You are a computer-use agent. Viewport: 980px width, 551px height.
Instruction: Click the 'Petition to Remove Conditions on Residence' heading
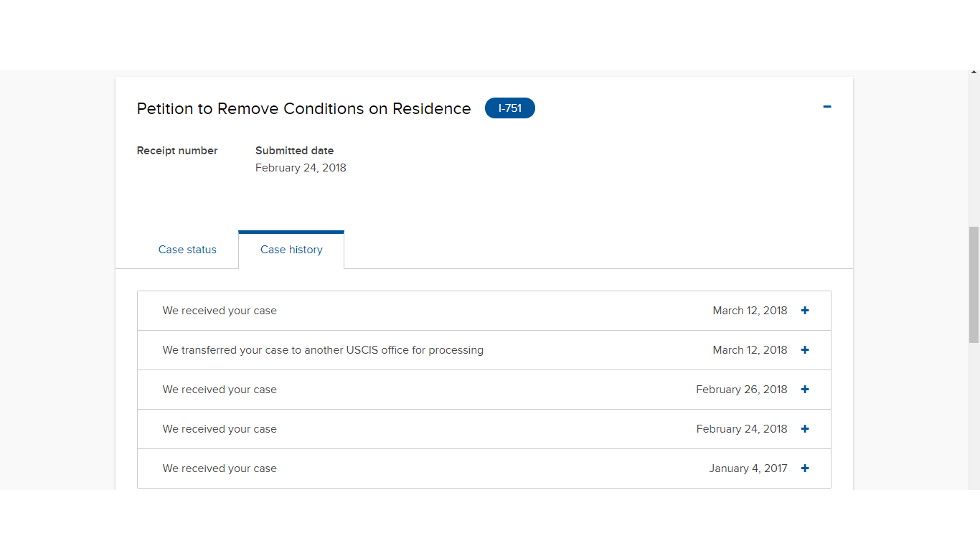pos(304,108)
